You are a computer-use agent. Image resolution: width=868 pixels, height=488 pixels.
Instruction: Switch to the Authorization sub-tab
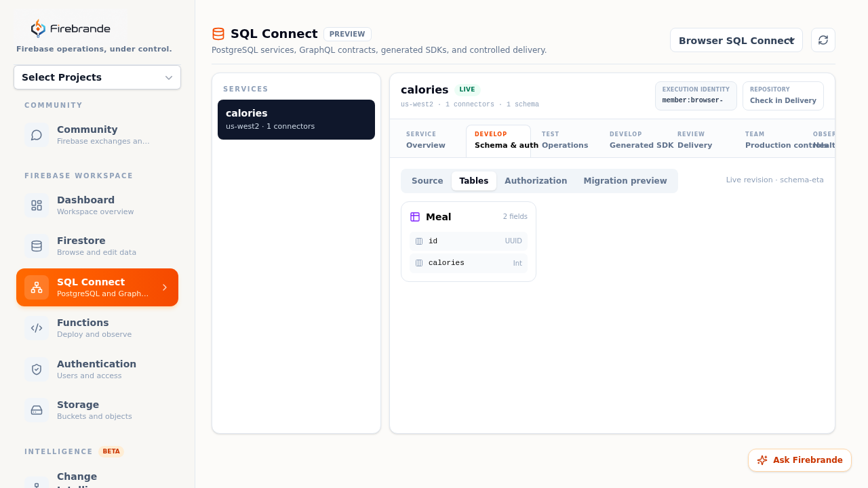pos(536,181)
